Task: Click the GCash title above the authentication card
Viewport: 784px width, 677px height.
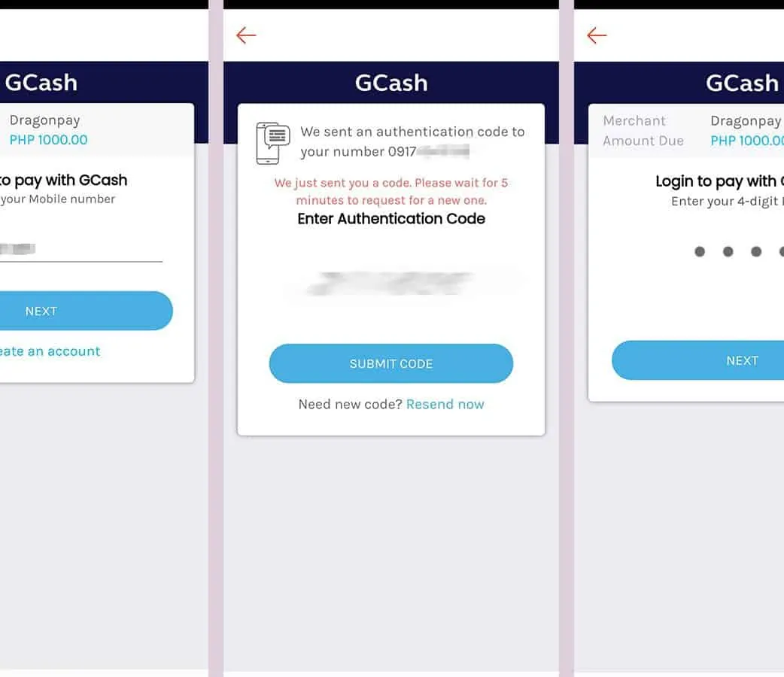Action: click(391, 83)
